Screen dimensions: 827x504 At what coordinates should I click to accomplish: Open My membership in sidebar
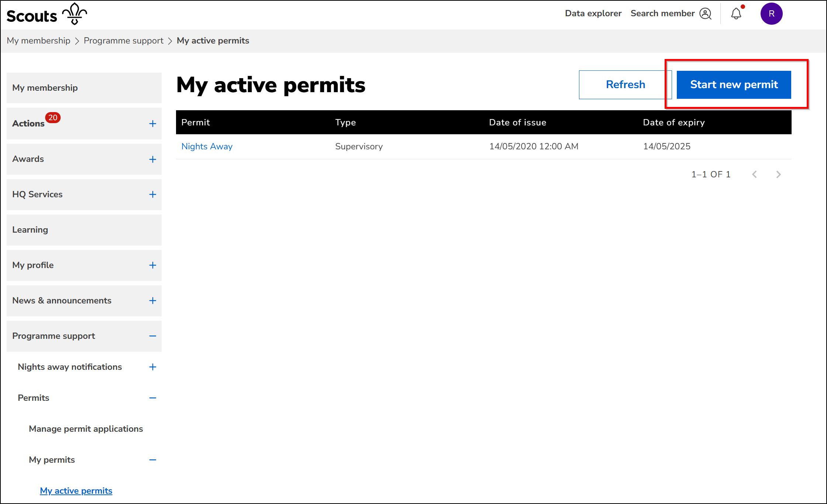tap(84, 88)
